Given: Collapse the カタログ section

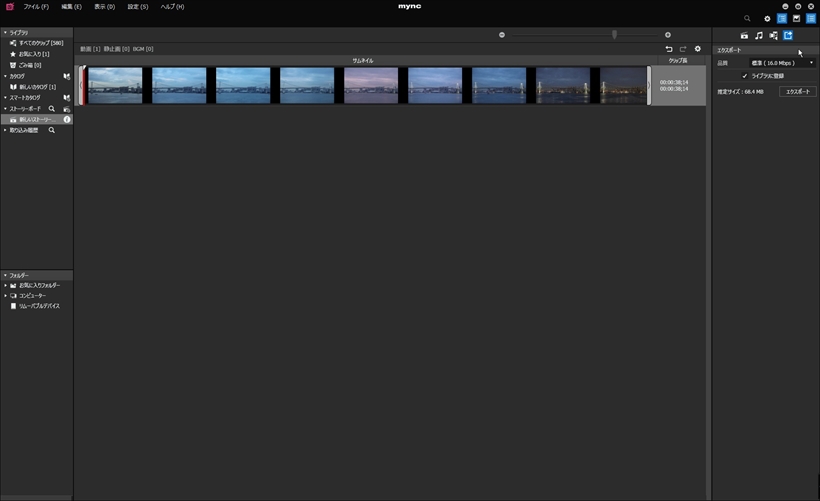Looking at the screenshot, I should pos(5,76).
